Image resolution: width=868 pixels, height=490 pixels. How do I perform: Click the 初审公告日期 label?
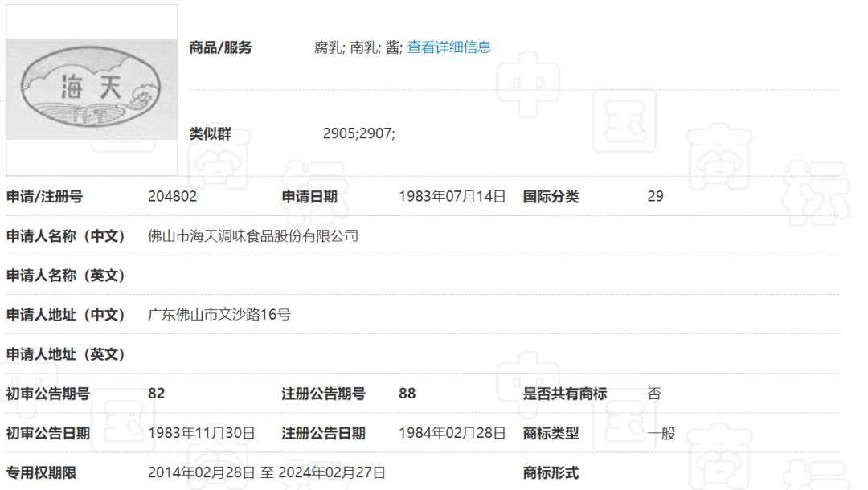(48, 433)
